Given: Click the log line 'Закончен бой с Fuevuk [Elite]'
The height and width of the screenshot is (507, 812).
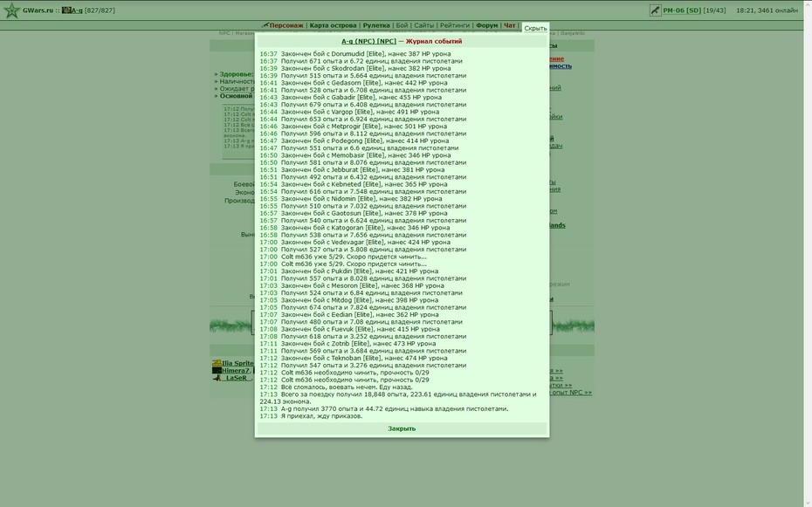Looking at the screenshot, I should tap(349, 329).
